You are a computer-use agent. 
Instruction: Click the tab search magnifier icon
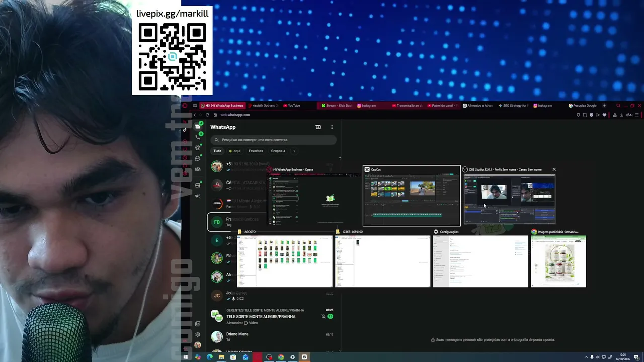(x=618, y=106)
